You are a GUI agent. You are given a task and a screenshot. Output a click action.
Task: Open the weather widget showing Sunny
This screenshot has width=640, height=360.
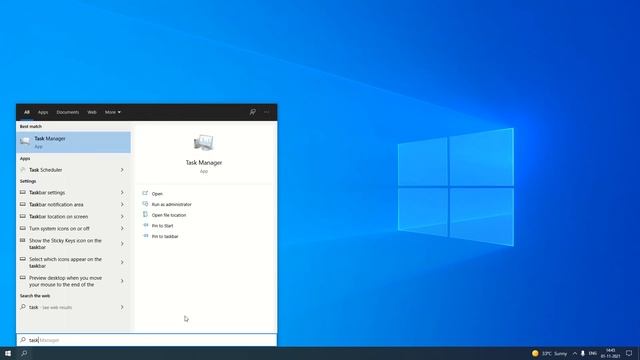point(549,353)
